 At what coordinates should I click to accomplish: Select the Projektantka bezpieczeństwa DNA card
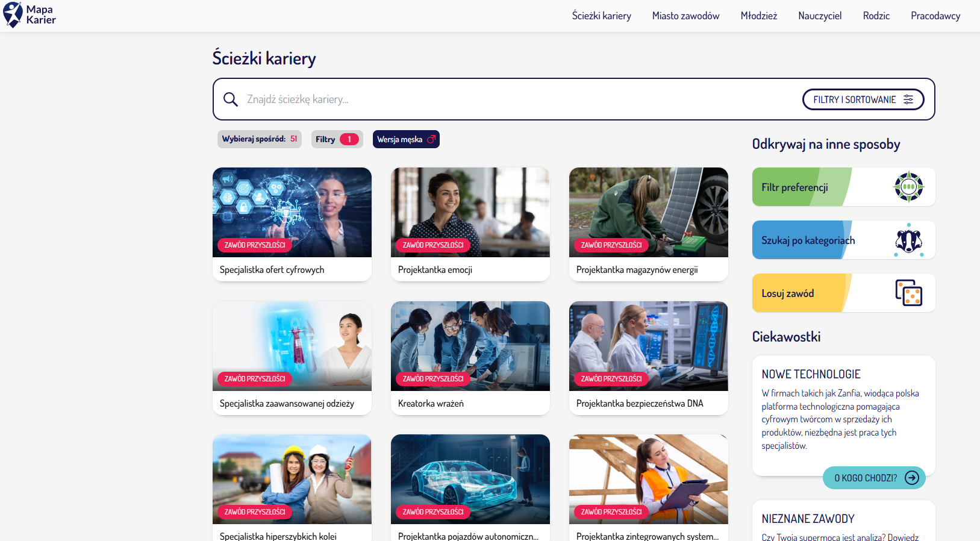[648, 357]
